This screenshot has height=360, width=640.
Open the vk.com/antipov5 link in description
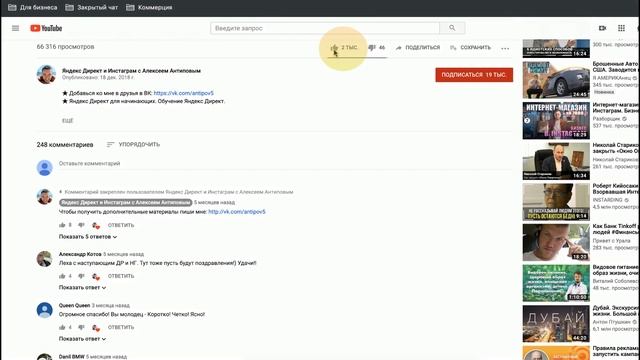pyautogui.click(x=184, y=93)
